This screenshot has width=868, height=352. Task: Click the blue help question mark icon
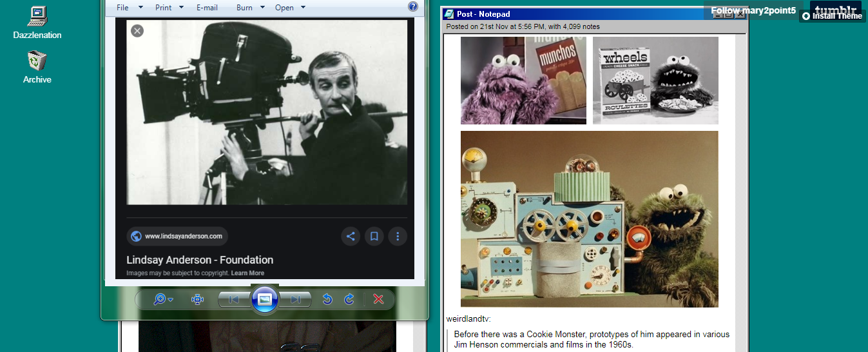[x=413, y=6]
